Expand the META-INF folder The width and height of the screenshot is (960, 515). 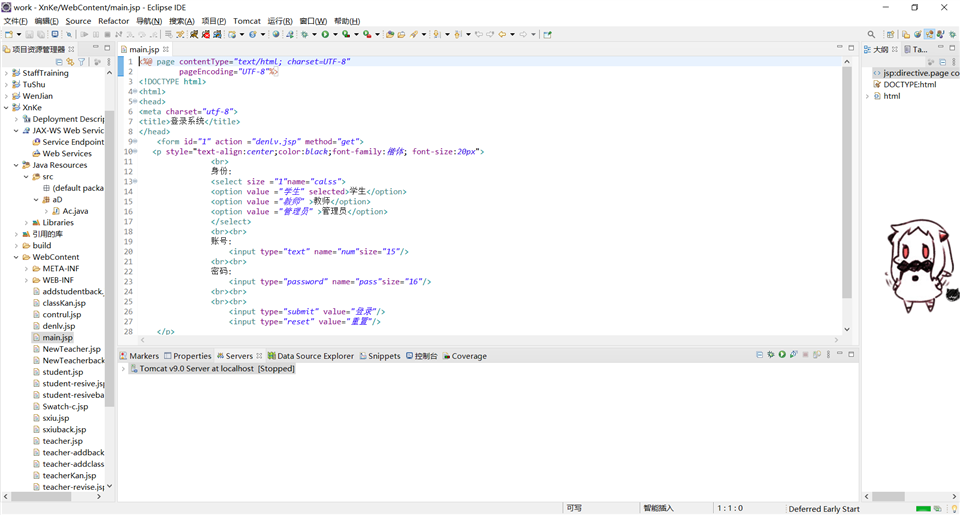click(x=26, y=269)
